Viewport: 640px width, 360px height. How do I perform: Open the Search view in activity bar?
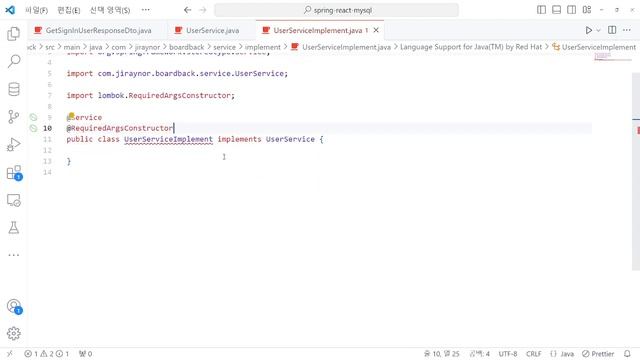pos(13,61)
